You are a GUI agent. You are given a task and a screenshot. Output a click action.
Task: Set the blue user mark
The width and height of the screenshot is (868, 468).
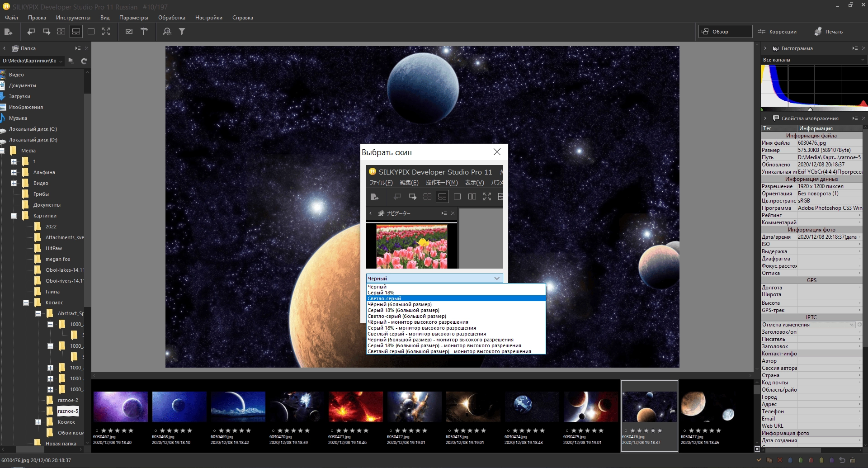pyautogui.click(x=790, y=460)
